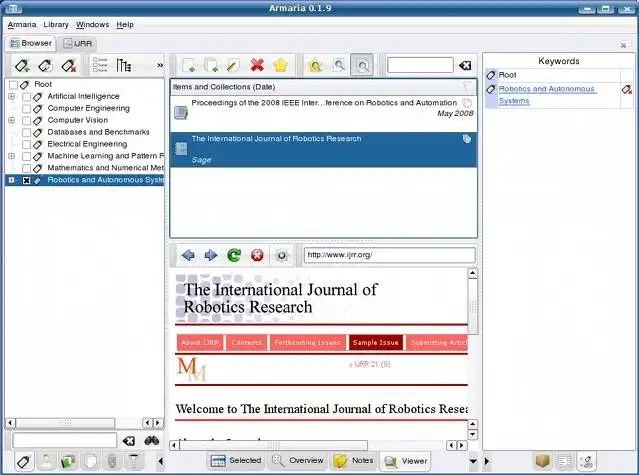
Task: Switch to the Notes view tab
Action: click(353, 461)
